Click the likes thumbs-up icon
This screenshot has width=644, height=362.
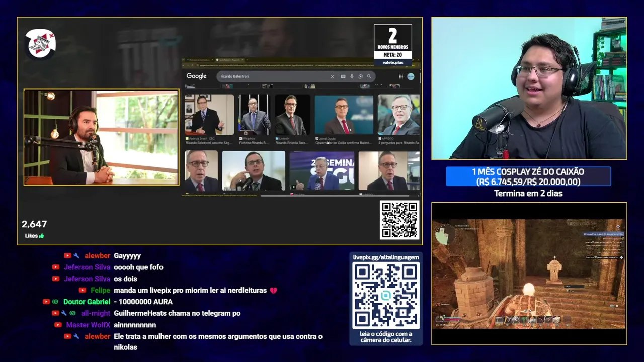[x=41, y=236]
